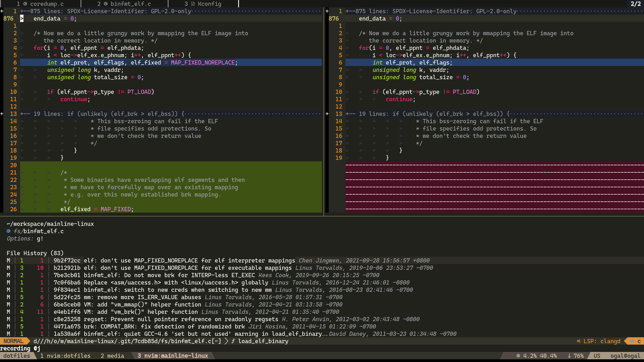Click the document icon on Kconfig tab
Image resolution: width=644 pixels, height=362 pixels.
193,4
